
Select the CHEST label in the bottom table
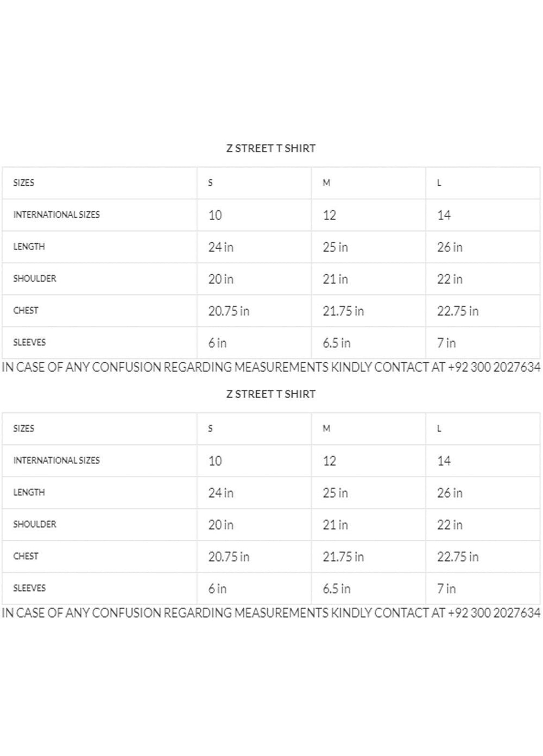(x=26, y=557)
